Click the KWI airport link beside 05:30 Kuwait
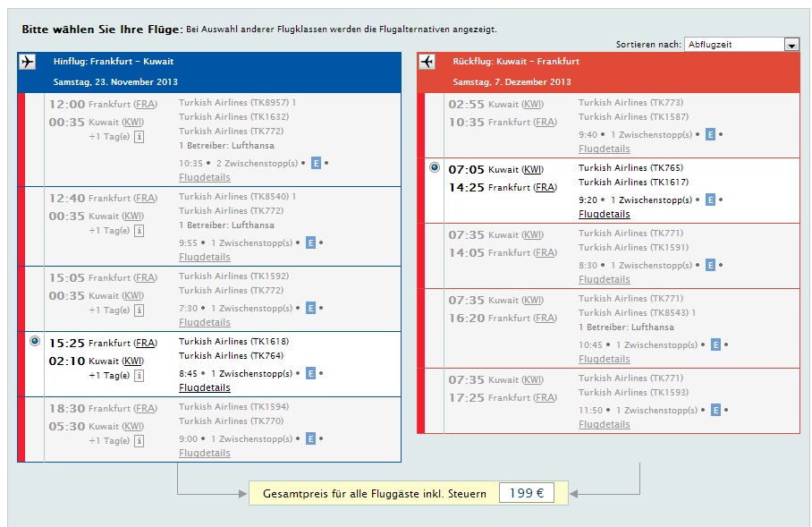Viewport: 812px width, 527px height. coord(133,427)
